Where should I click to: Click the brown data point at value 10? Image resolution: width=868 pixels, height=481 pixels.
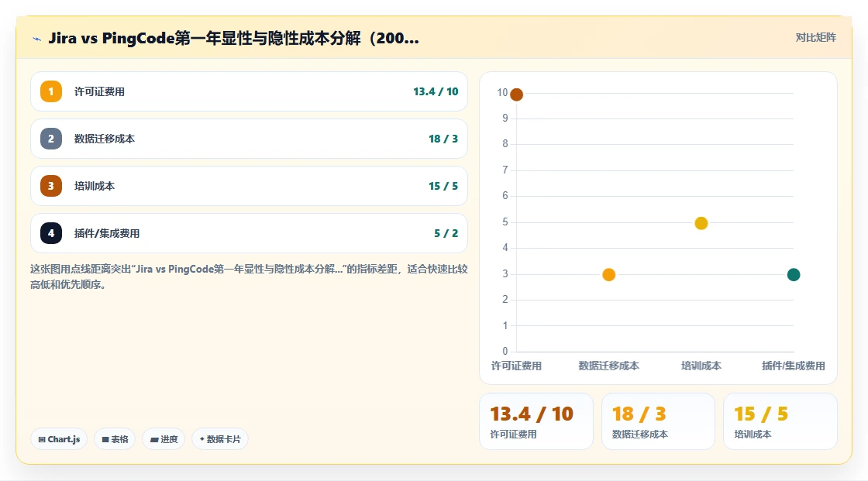click(x=516, y=94)
